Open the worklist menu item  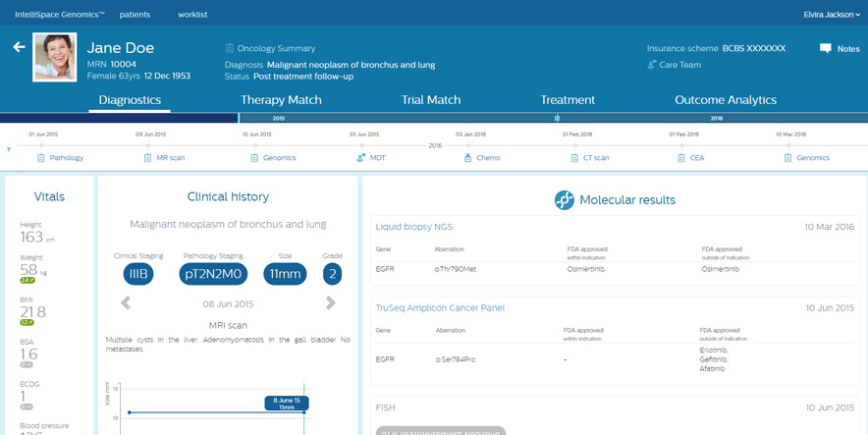(192, 16)
